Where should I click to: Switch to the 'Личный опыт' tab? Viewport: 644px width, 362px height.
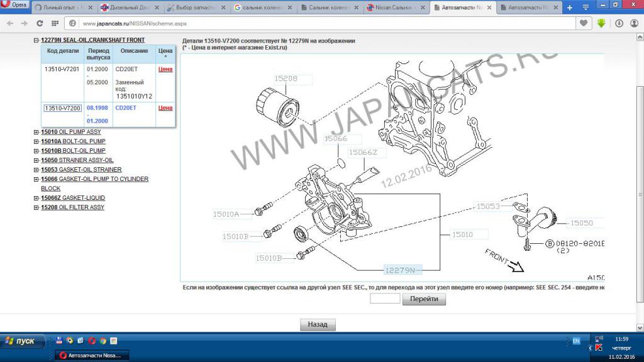(x=64, y=8)
